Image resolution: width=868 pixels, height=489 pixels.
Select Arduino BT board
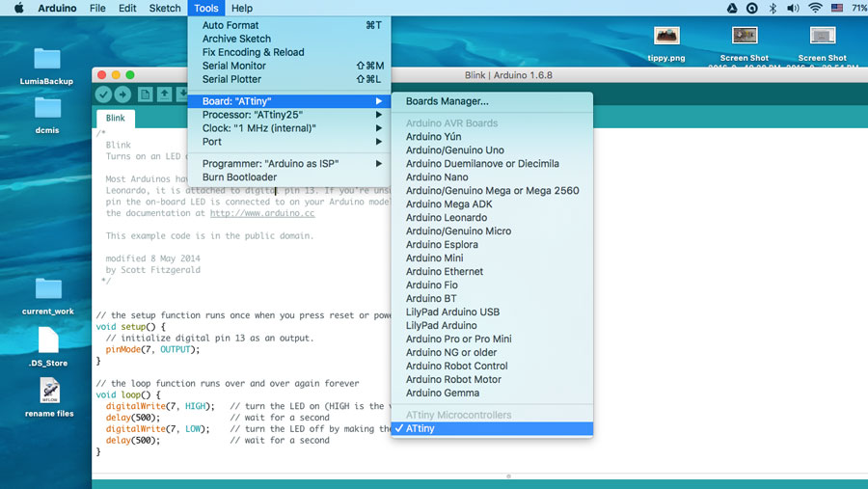[x=492, y=298]
